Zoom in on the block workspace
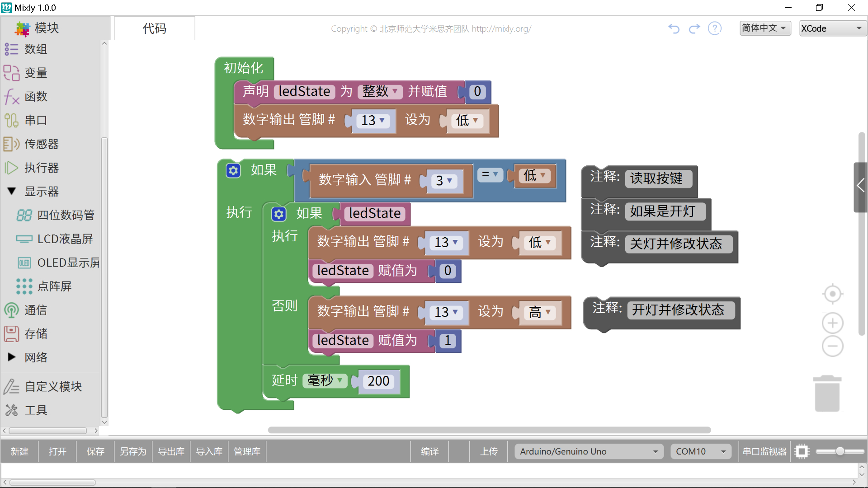This screenshot has width=868, height=488. coord(832,323)
